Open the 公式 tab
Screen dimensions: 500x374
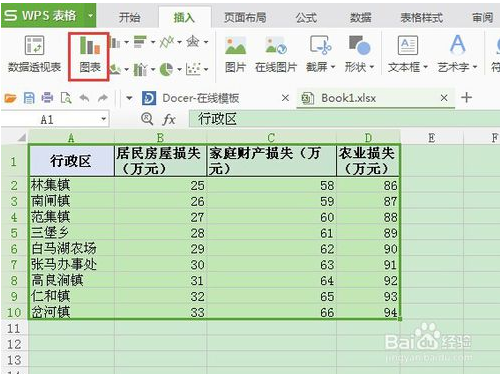tap(306, 17)
